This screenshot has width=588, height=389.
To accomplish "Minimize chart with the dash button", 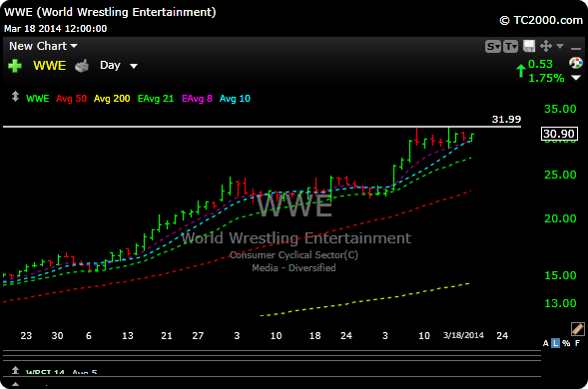I will point(576,48).
